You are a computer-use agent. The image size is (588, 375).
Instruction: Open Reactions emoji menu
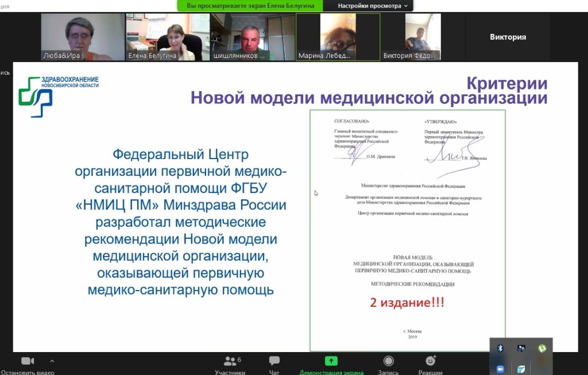[430, 361]
